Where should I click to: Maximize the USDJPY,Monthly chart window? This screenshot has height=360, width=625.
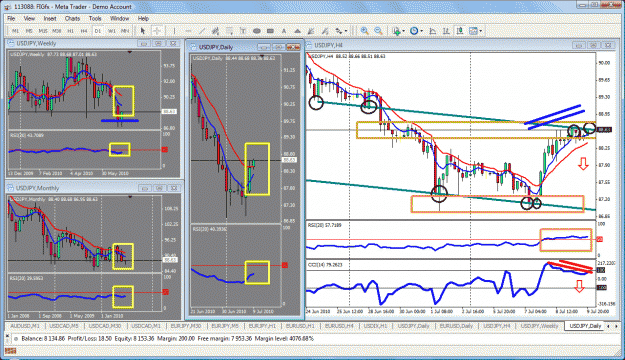pos(159,188)
